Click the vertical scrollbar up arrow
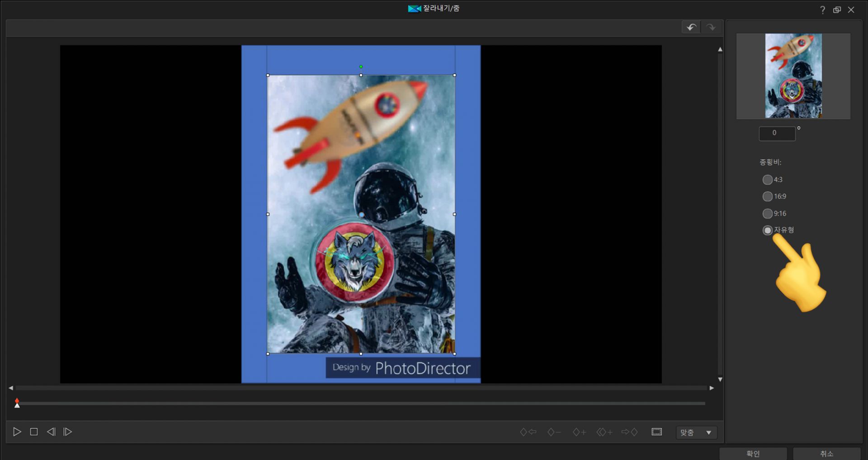Image resolution: width=868 pixels, height=460 pixels. (x=720, y=49)
